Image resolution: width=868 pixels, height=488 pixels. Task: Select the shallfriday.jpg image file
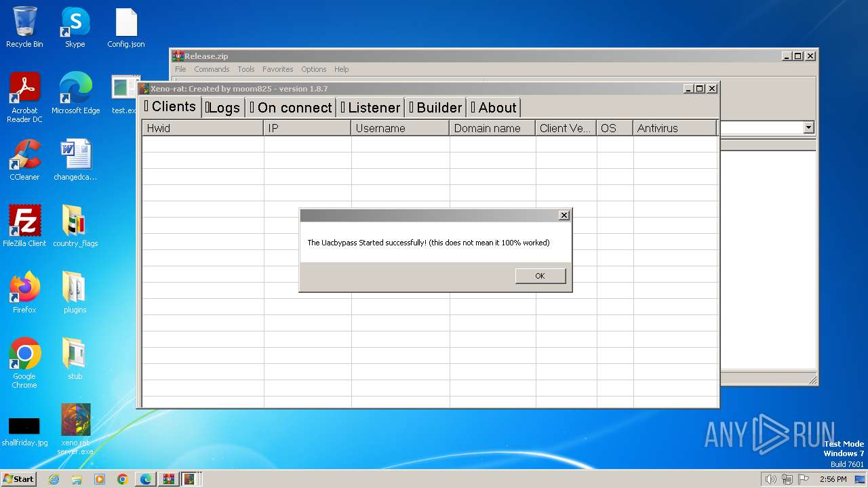(24, 431)
